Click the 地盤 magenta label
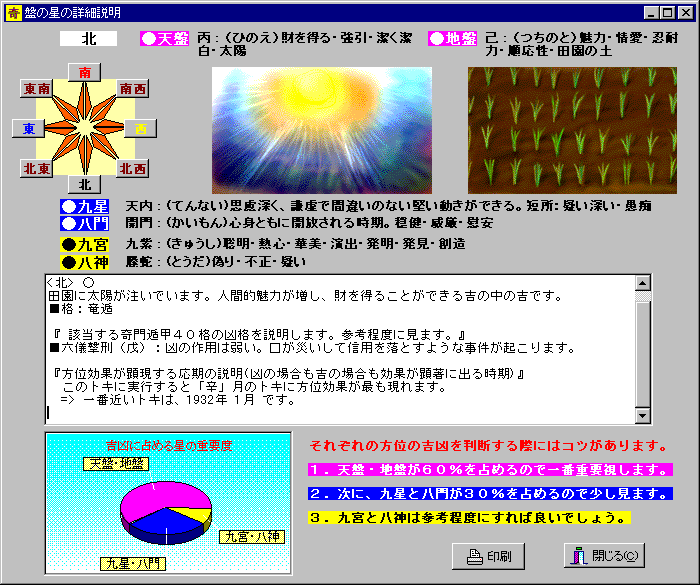 click(x=452, y=38)
